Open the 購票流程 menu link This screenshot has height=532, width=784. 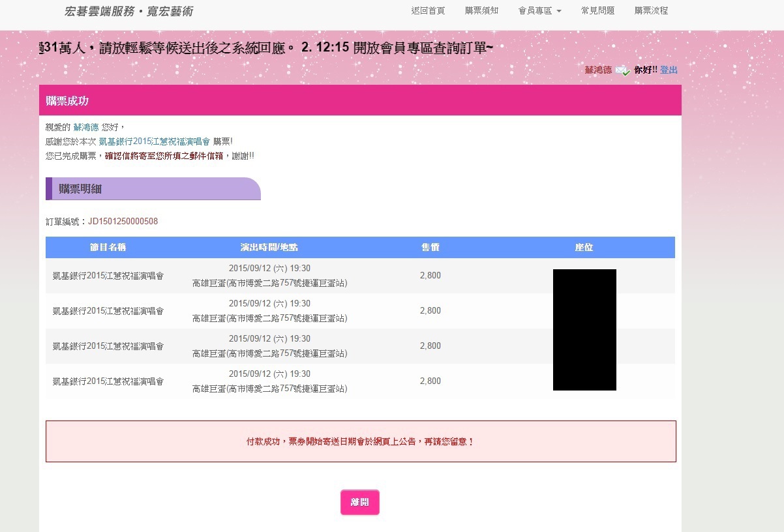[651, 11]
